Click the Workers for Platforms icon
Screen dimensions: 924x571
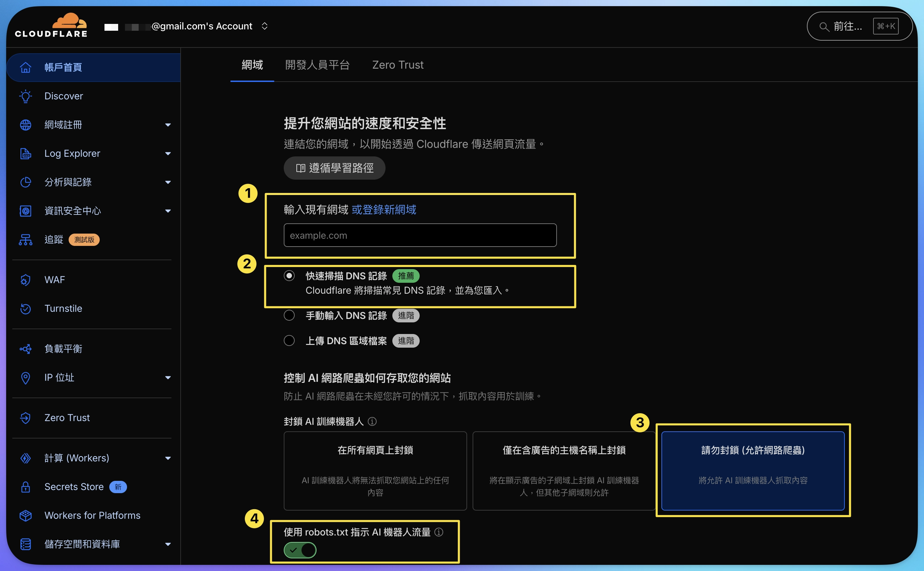[x=26, y=515]
